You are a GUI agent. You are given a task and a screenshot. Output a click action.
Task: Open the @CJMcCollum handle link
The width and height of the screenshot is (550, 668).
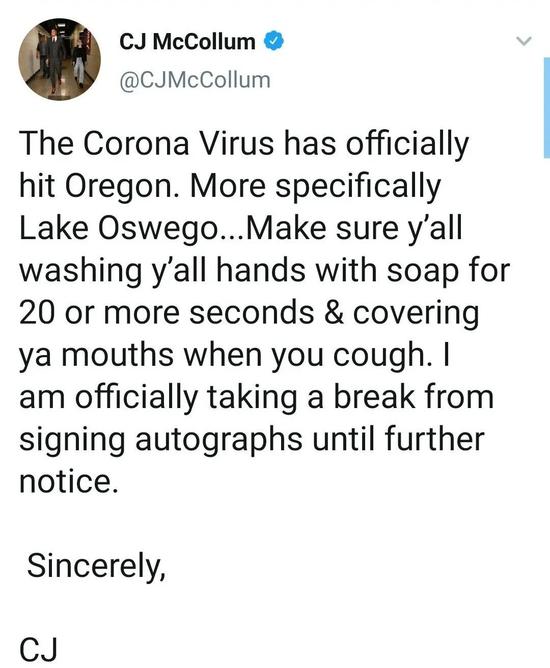195,80
